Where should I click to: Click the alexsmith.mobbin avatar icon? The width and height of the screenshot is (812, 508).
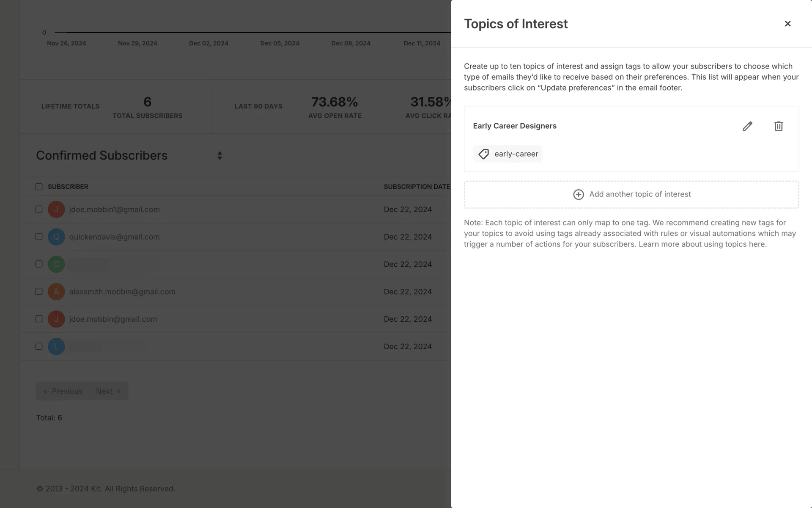(x=56, y=292)
